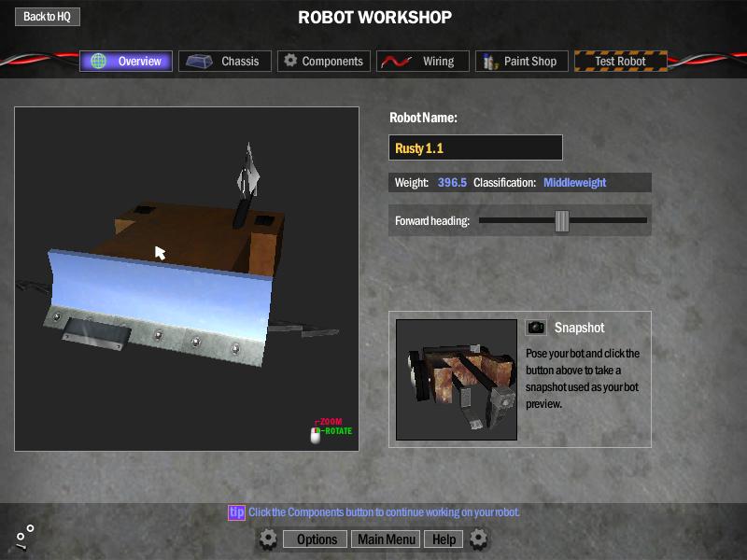Click the bot preview snapshot thumbnail
The height and width of the screenshot is (560, 747).
(x=457, y=380)
